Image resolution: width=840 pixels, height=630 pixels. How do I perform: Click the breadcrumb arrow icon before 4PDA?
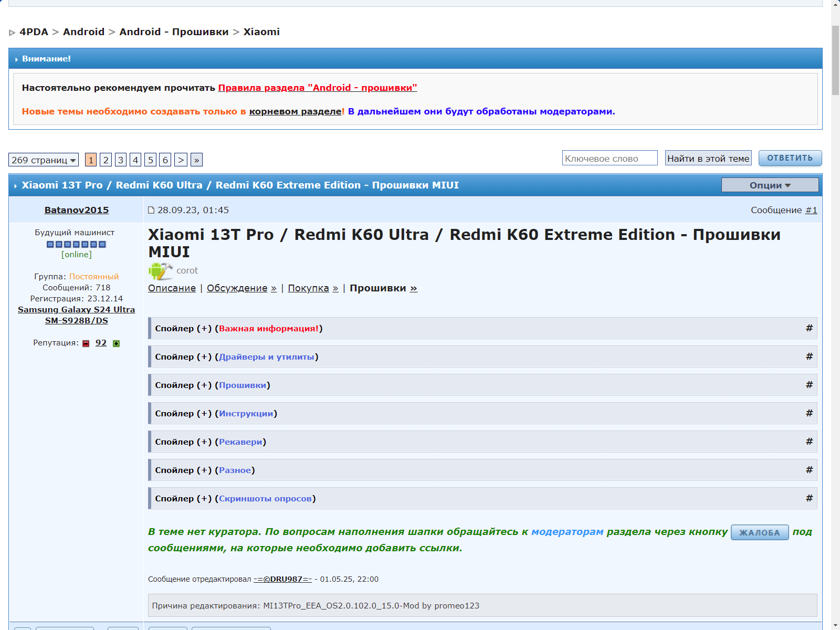tap(12, 33)
